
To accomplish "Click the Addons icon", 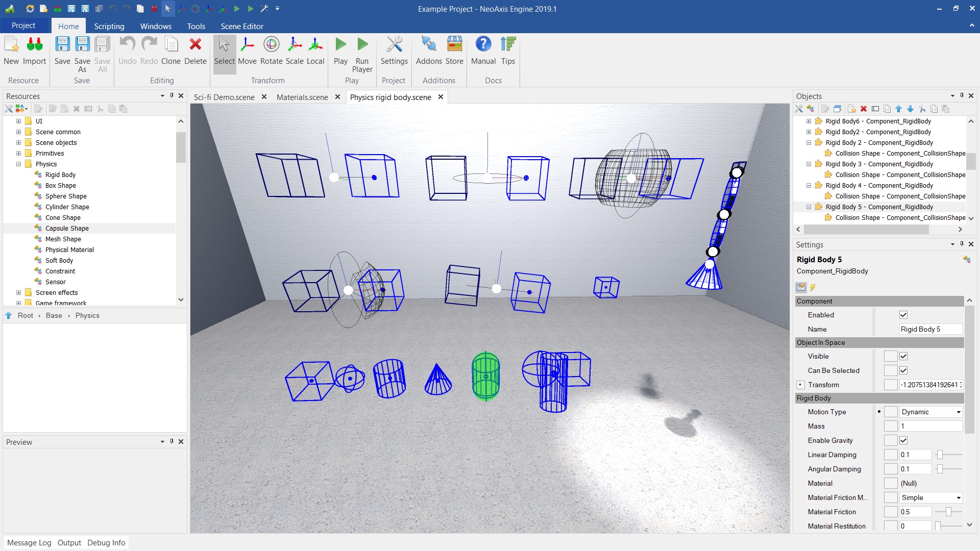I will 428,51.
